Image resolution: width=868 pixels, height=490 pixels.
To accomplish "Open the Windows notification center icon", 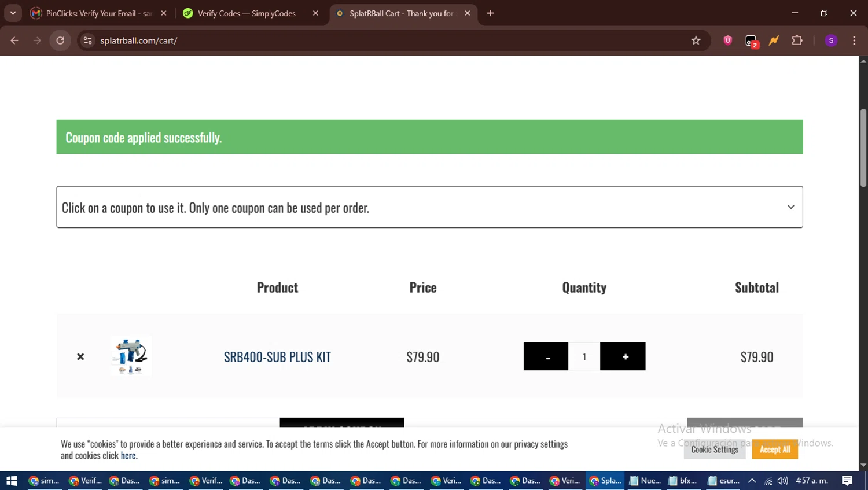I will click(x=847, y=481).
